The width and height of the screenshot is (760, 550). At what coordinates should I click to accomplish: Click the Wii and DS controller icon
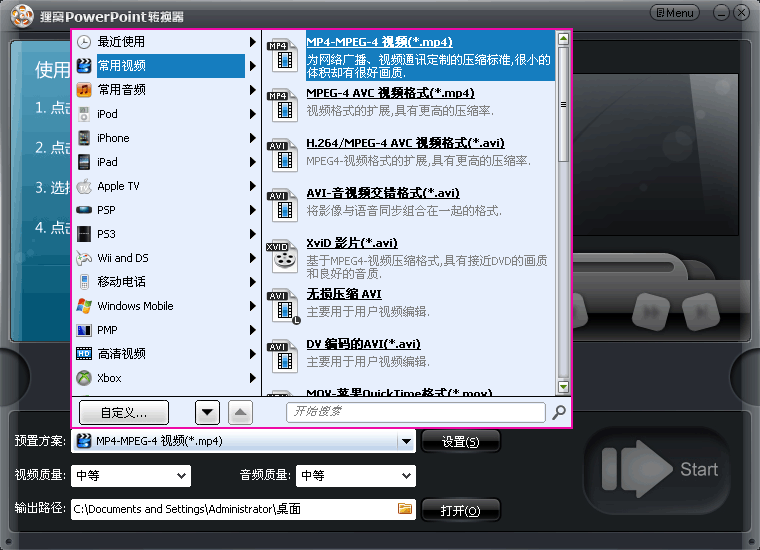(x=84, y=258)
